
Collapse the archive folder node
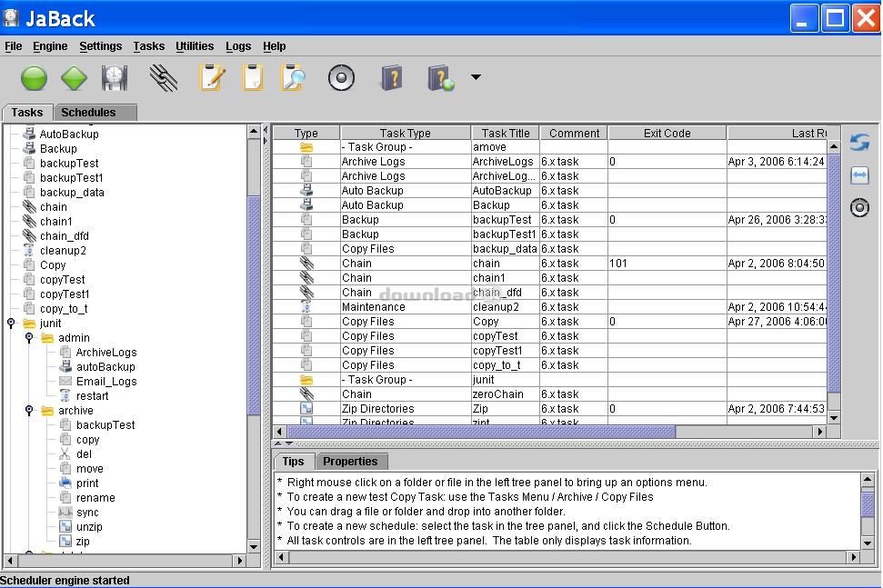pos(29,411)
